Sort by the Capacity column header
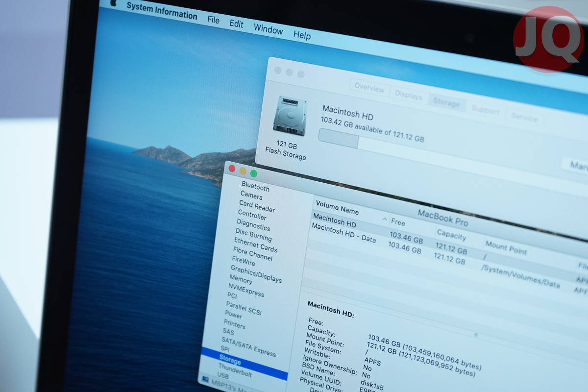Image resolution: width=588 pixels, height=392 pixels. (451, 235)
